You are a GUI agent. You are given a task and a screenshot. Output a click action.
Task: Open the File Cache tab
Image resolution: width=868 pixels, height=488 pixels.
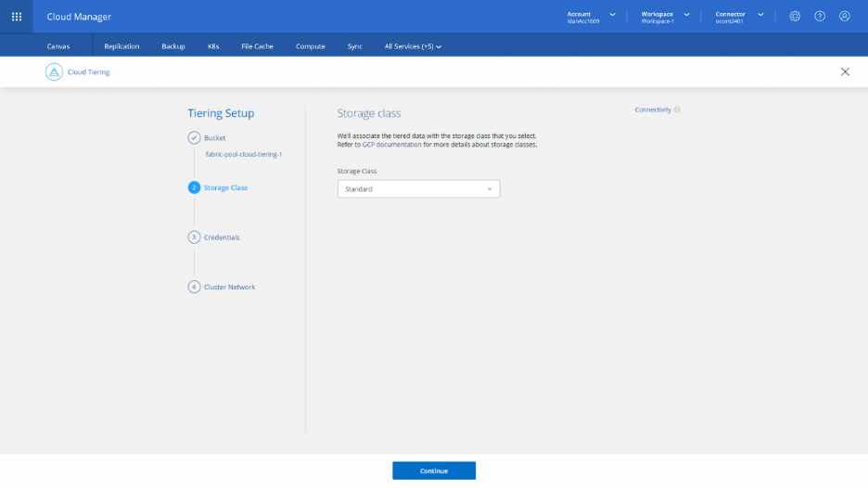point(257,46)
